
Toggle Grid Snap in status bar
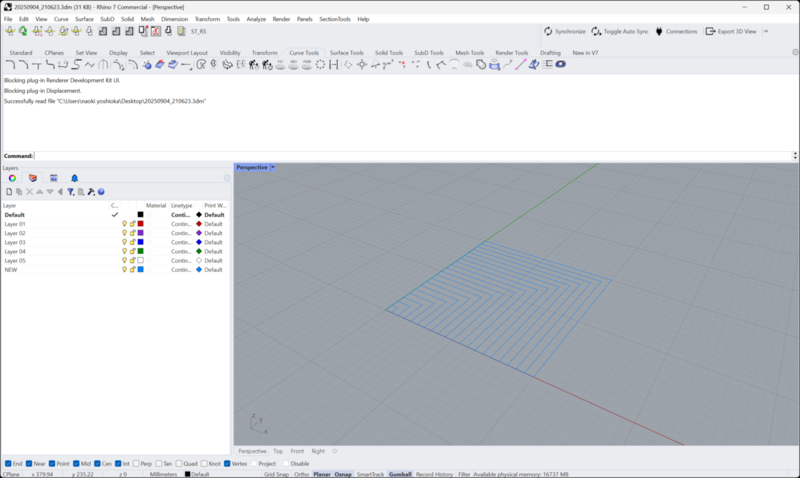(276, 474)
